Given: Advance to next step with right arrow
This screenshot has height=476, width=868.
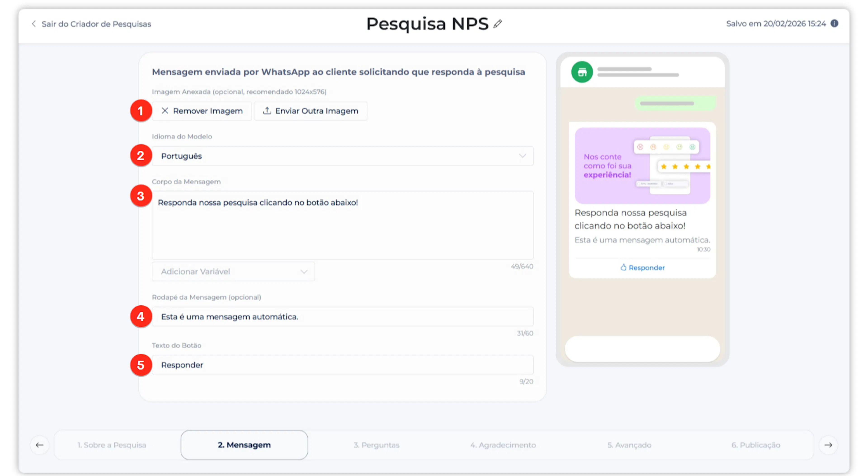Looking at the screenshot, I should pyautogui.click(x=828, y=445).
